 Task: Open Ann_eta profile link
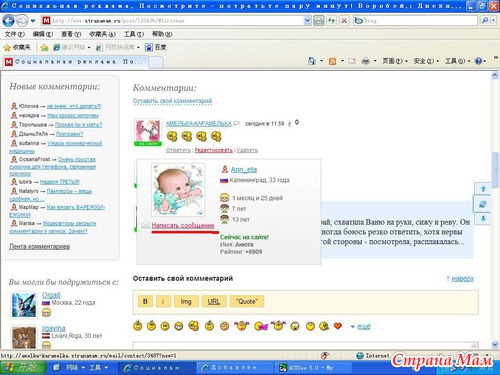pyautogui.click(x=244, y=170)
